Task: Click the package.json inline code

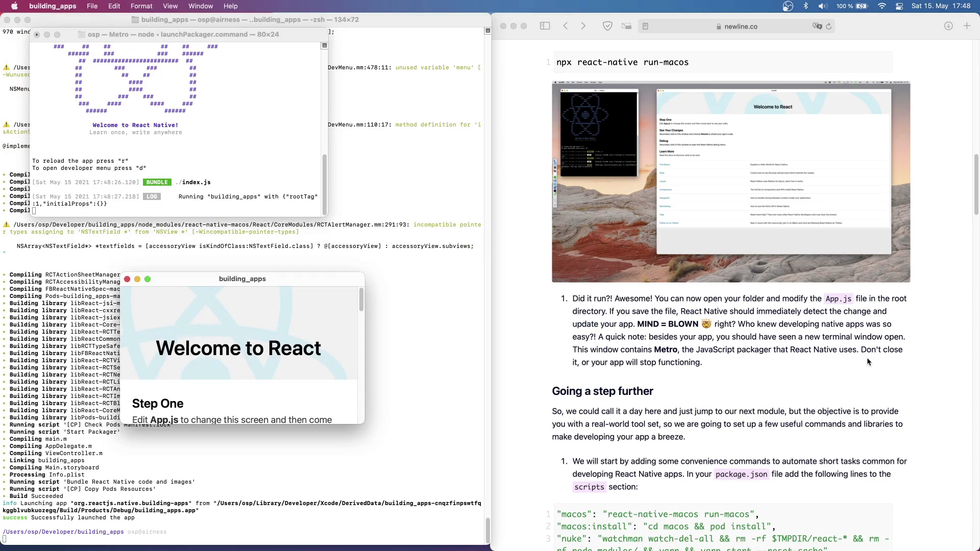Action: pos(741,474)
